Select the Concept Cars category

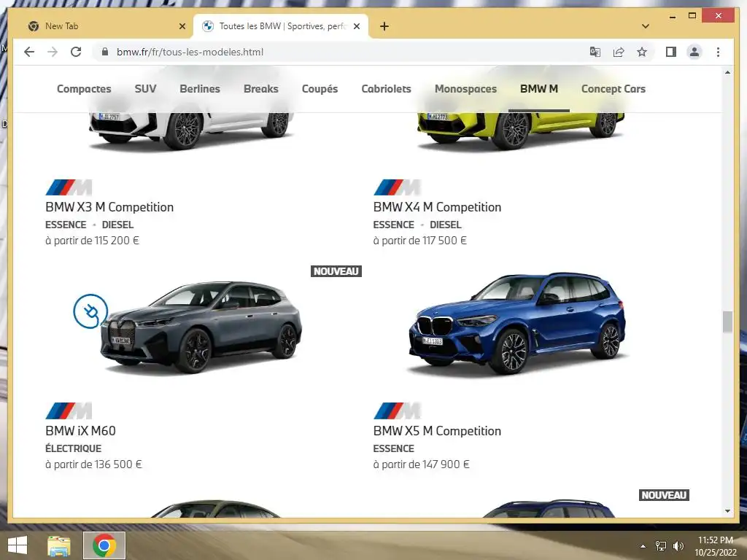coord(613,89)
